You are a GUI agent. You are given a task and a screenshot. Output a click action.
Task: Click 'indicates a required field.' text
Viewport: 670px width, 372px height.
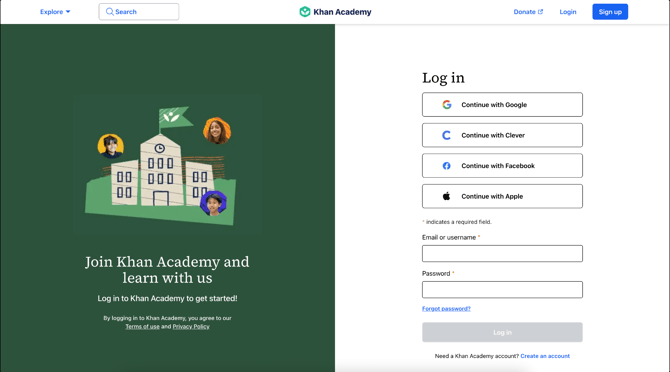(x=458, y=222)
